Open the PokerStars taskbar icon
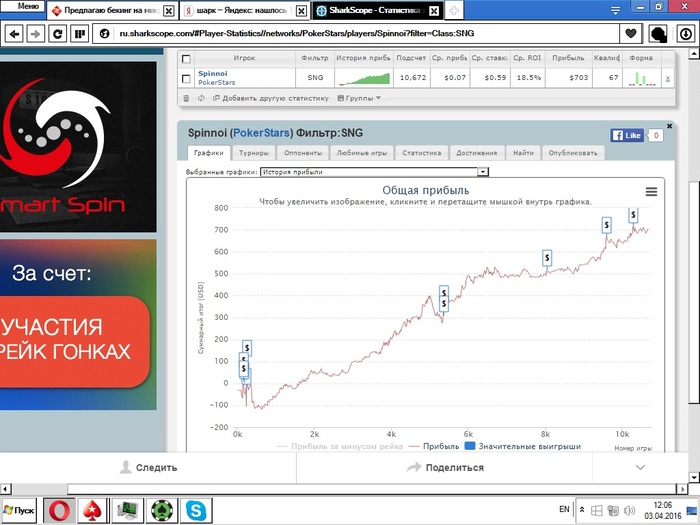The image size is (700, 525). [92, 510]
